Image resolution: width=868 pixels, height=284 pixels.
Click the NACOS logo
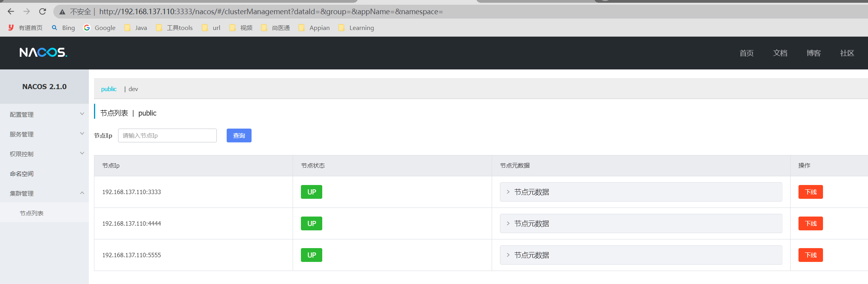point(43,52)
